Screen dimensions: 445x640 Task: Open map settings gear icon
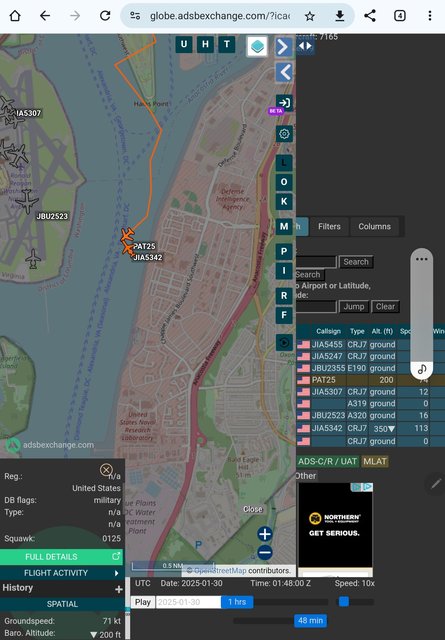284,134
